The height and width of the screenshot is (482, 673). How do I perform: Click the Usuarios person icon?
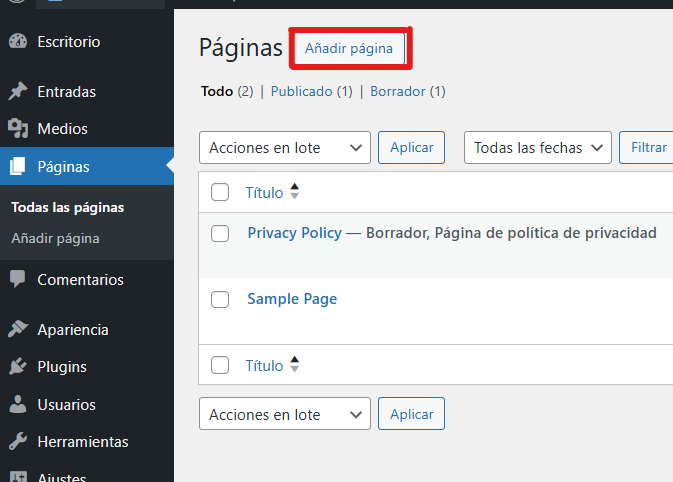point(17,405)
